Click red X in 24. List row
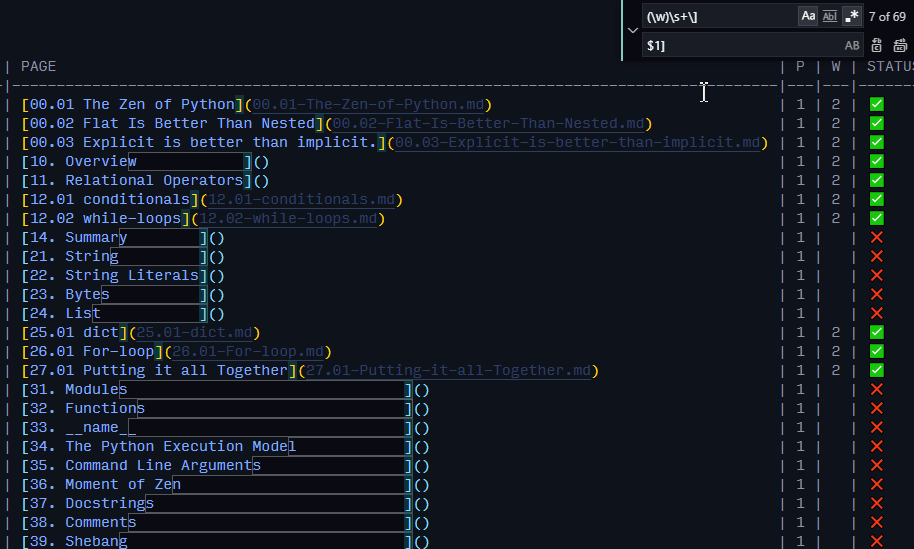The height and width of the screenshot is (549, 914). (x=877, y=314)
